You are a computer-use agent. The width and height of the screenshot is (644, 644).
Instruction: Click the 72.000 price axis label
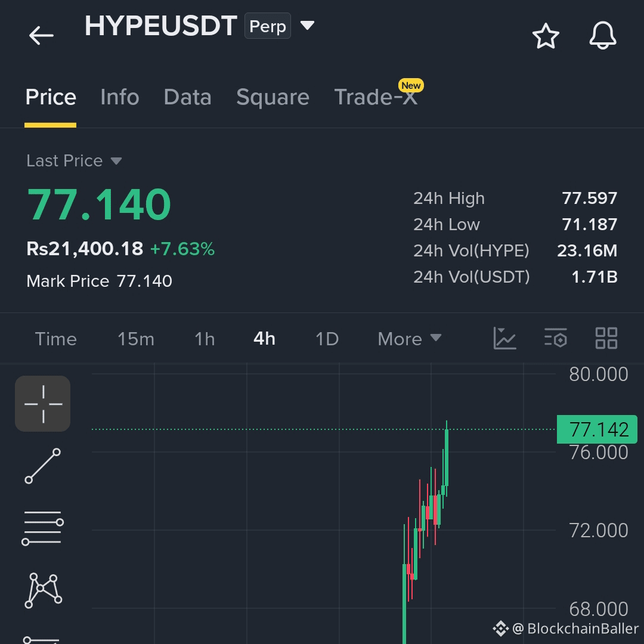(x=599, y=531)
